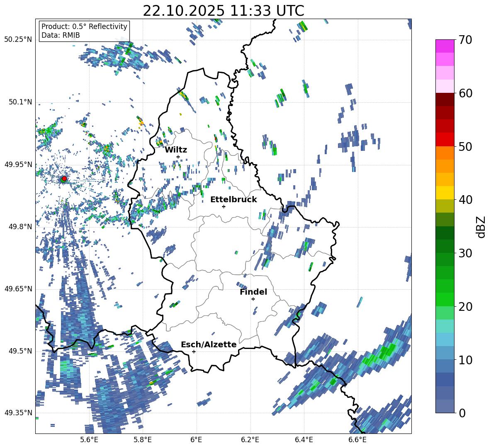
Task: Click the timestamp title 22.10.2025 11:33 UTC
Action: point(224,11)
